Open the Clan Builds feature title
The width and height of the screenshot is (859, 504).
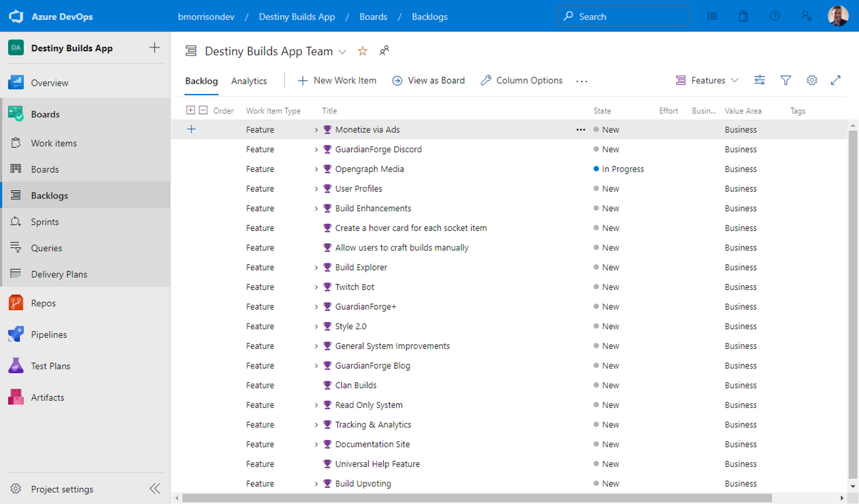pyautogui.click(x=356, y=385)
